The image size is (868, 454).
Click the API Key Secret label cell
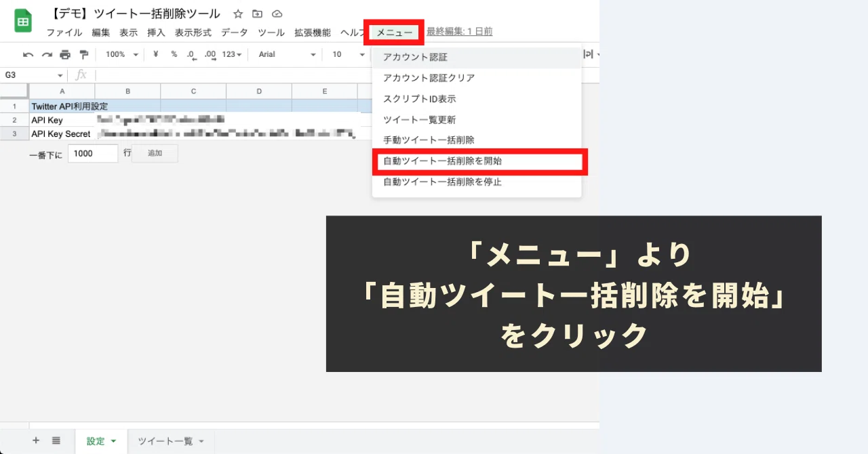pos(62,134)
